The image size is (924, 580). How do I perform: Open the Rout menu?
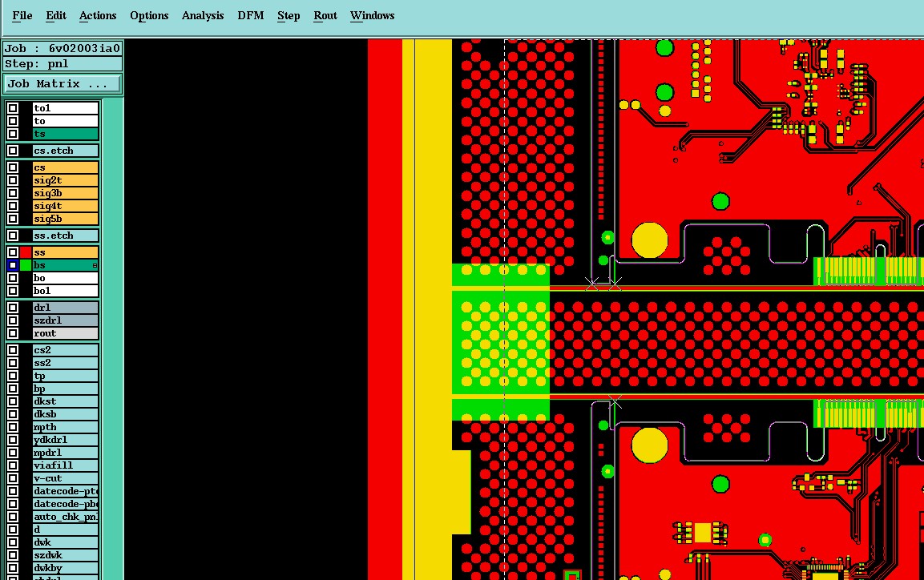[325, 15]
